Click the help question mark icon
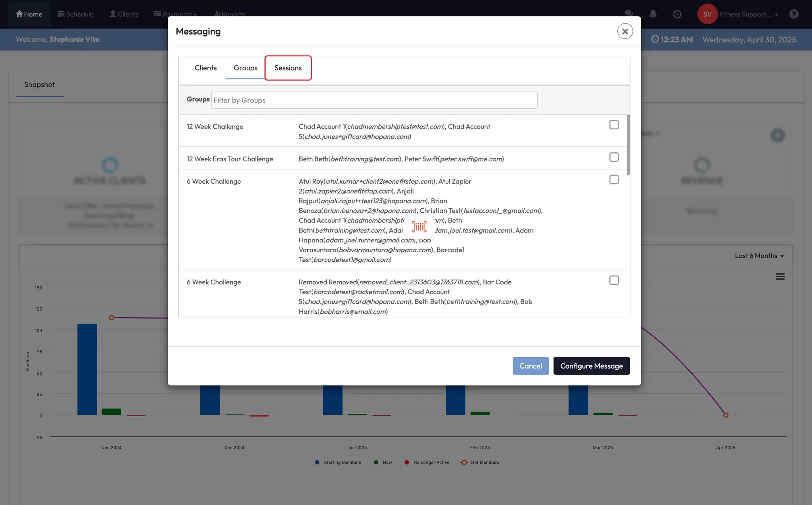Screen dimensions: 812x505 (x=794, y=14)
